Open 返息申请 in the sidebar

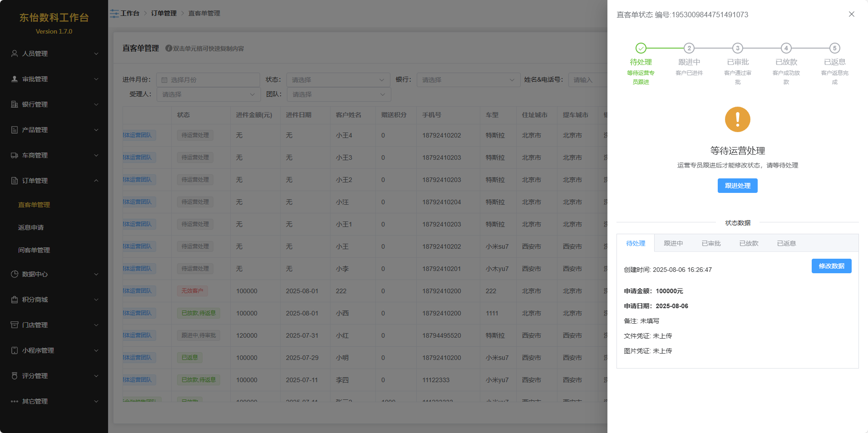point(31,227)
